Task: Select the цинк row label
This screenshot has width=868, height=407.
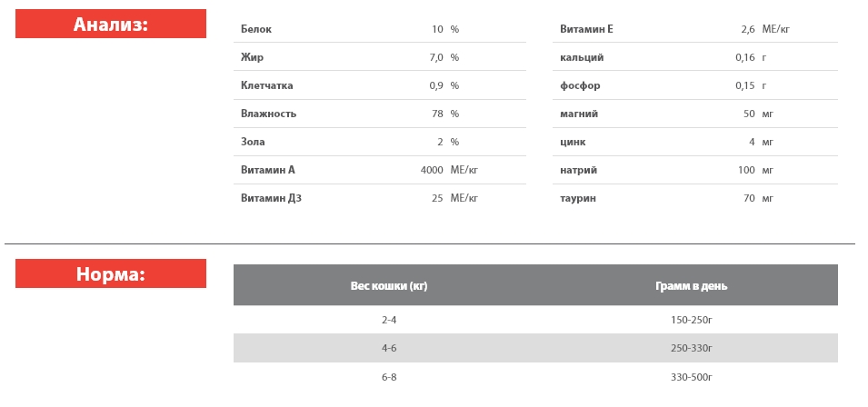Action: tap(573, 142)
